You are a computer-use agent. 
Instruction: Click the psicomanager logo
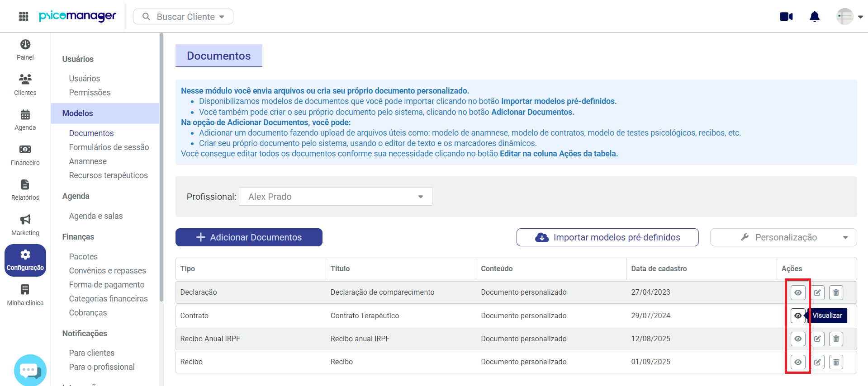pyautogui.click(x=78, y=16)
